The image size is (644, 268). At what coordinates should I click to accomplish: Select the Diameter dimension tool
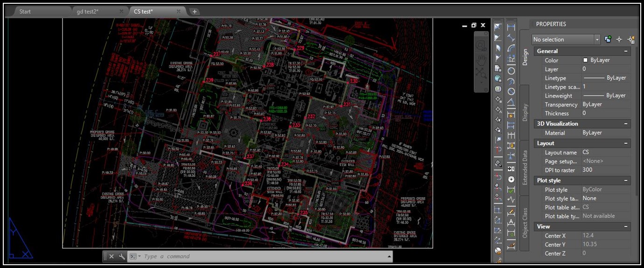coord(511,92)
